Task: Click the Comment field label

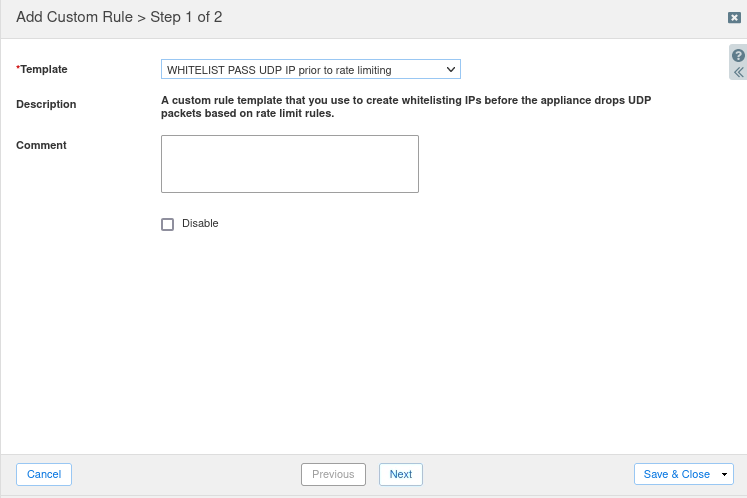Action: pyautogui.click(x=41, y=145)
